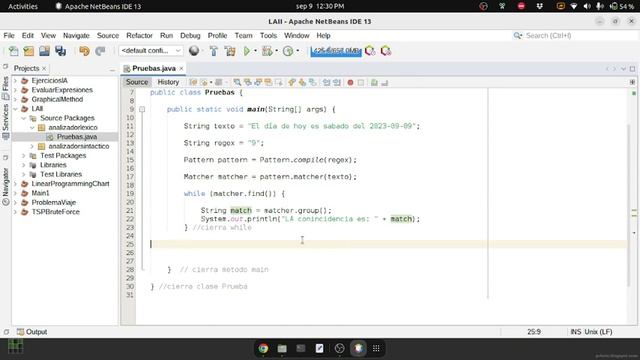Select the Pruebas.java editor tab
Screen dimensions: 640x360
coord(153,68)
